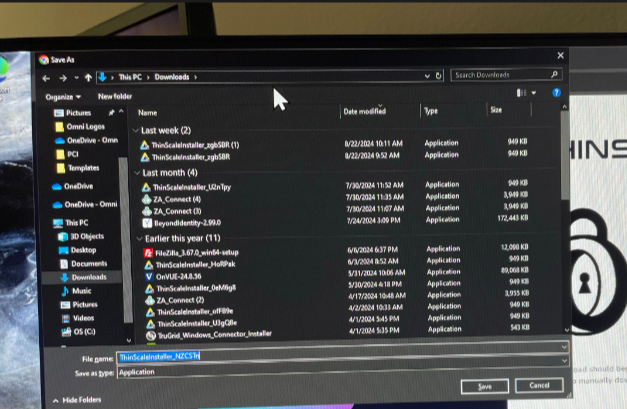The width and height of the screenshot is (627, 409).
Task: Collapse the Last month (4) group
Action: pos(137,173)
